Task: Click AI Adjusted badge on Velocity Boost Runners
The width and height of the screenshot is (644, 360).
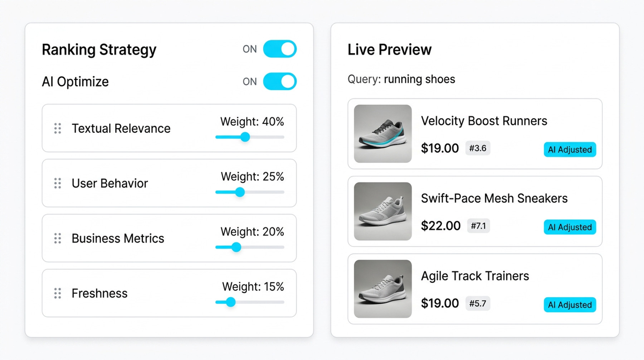Action: pyautogui.click(x=570, y=149)
